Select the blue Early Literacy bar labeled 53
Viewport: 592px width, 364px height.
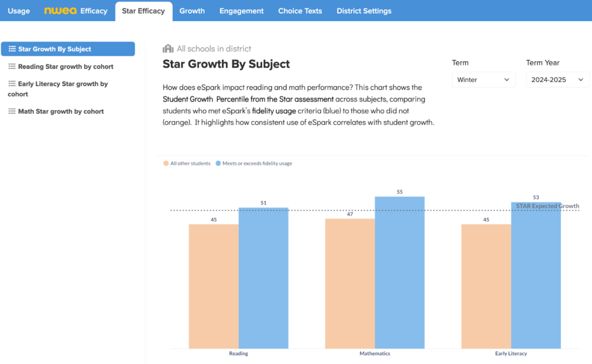coord(536,276)
